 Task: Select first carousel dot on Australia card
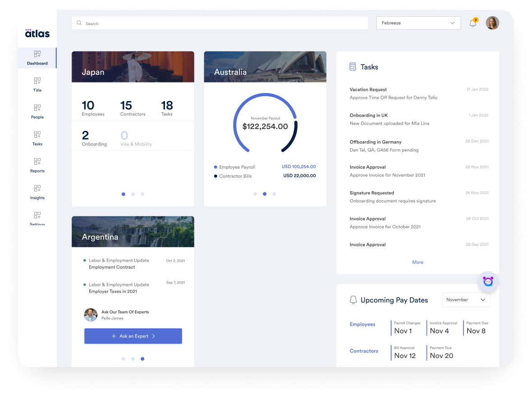[255, 194]
